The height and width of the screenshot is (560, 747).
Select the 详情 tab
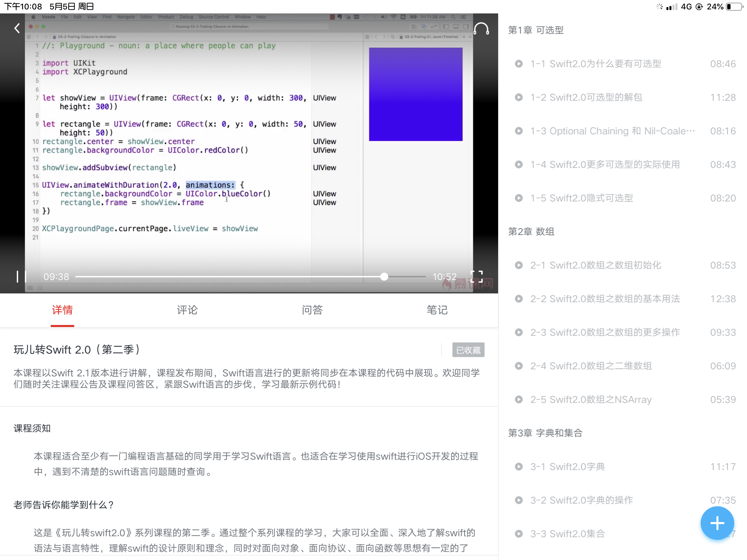pos(62,310)
